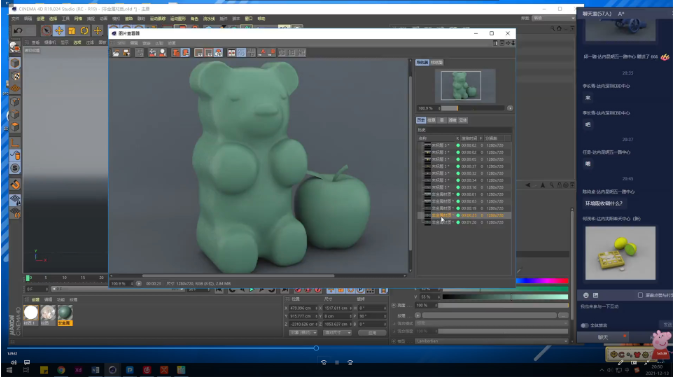Screen dimensions: 673x379
Task: Open the yellow sticky notes taskbar icon
Action: [44, 370]
